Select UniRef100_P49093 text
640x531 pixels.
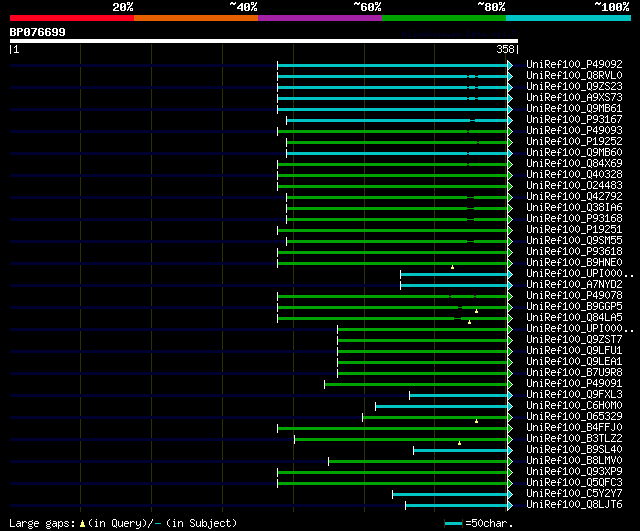[x=574, y=131]
